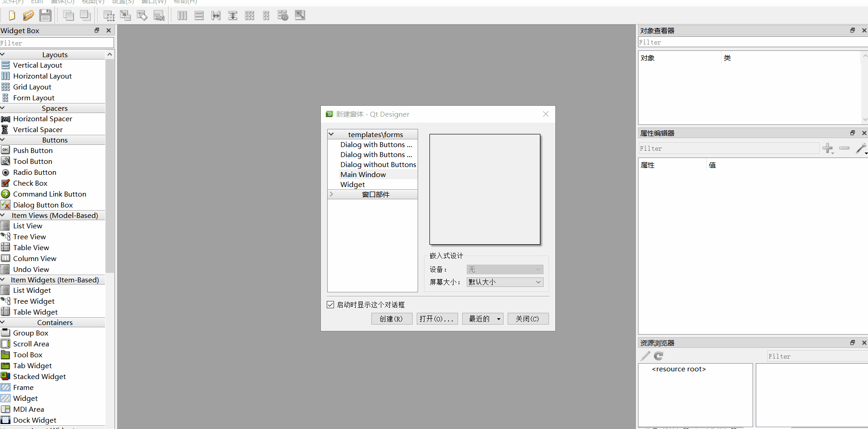Select the Edit Signals/Slots mode icon
This screenshot has width=868, height=429.
[125, 15]
